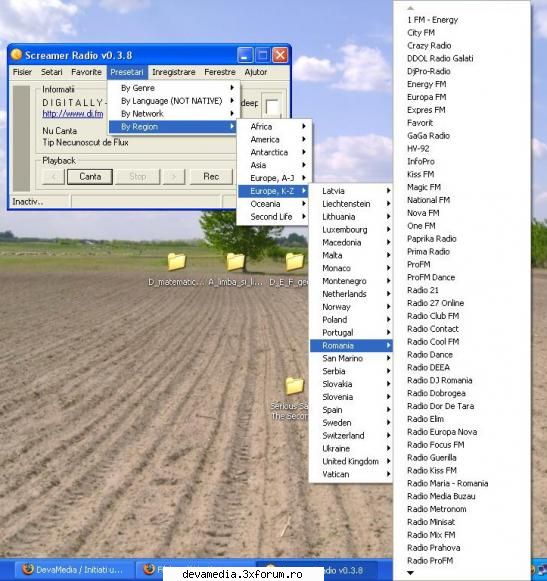Click the Screamer Radio title bar icon
Screen dimensions: 547x581
(16, 55)
